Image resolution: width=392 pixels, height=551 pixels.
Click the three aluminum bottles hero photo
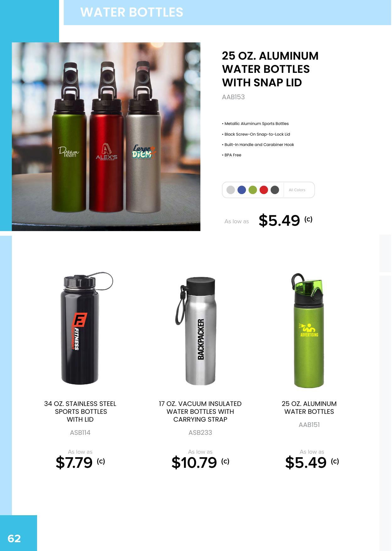click(x=106, y=137)
